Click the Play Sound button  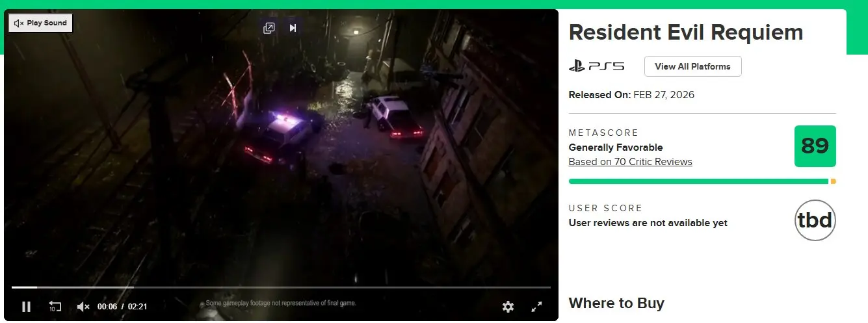[40, 23]
